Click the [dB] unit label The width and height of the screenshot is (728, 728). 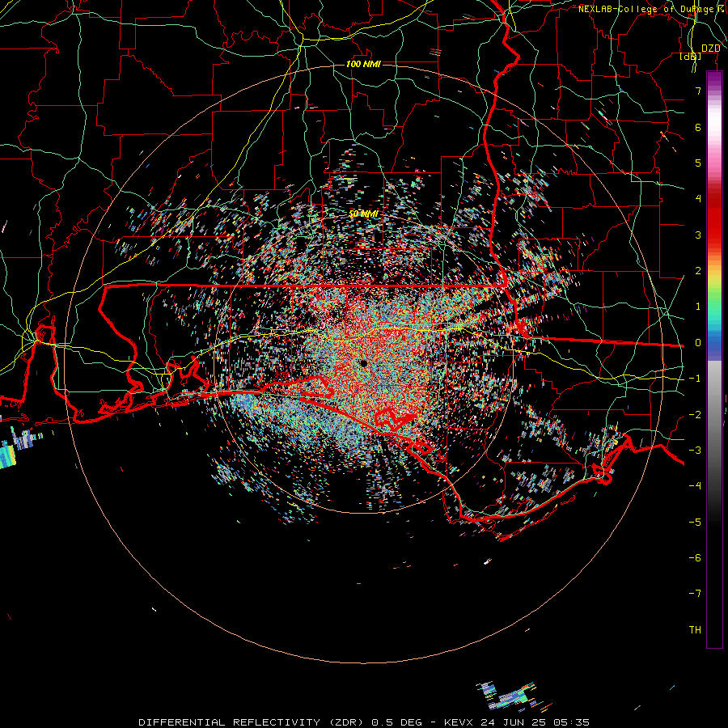[x=691, y=56]
